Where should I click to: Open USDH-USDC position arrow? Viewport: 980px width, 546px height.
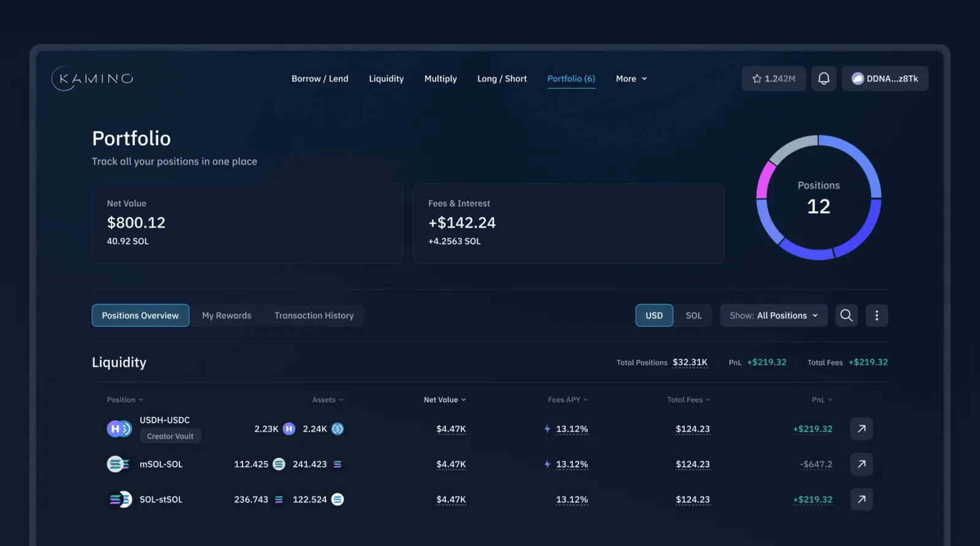click(x=861, y=428)
